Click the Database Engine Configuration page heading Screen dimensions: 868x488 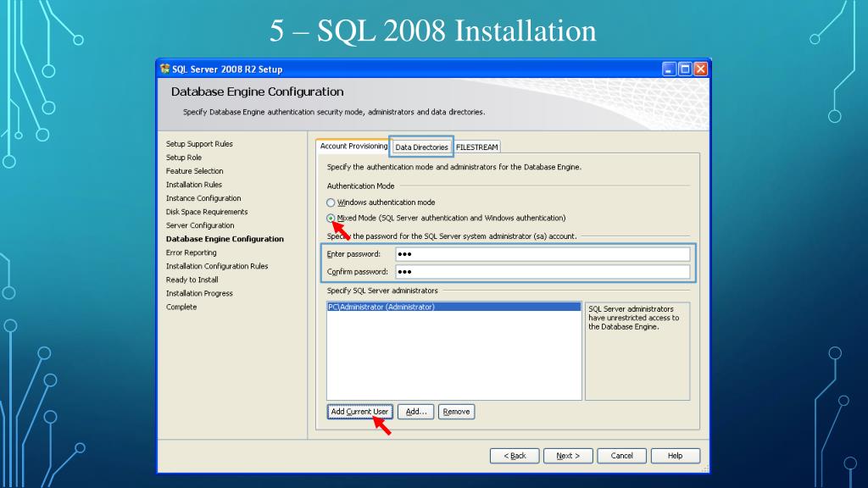(x=258, y=91)
